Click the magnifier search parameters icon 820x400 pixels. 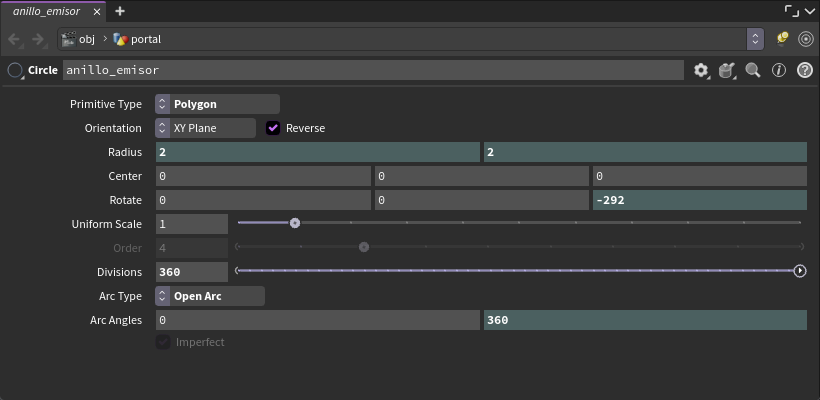click(753, 70)
